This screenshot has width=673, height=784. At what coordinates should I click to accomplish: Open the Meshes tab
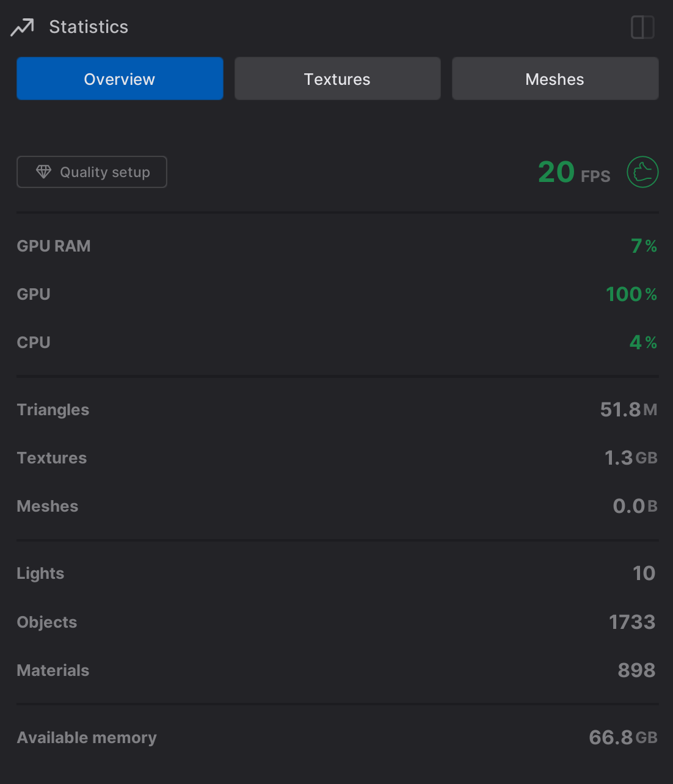coord(555,79)
